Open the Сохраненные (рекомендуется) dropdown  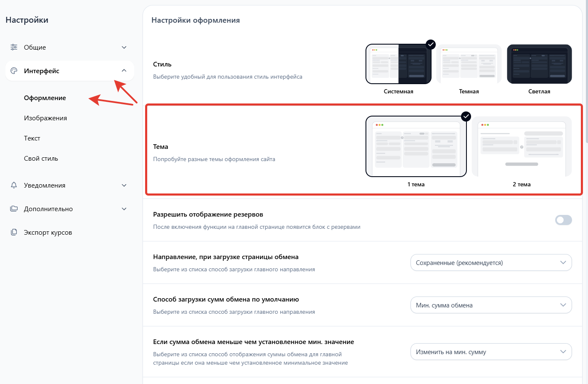pos(491,262)
